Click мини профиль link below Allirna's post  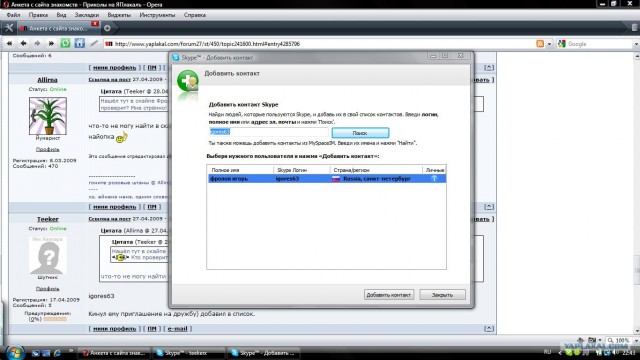[114, 207]
